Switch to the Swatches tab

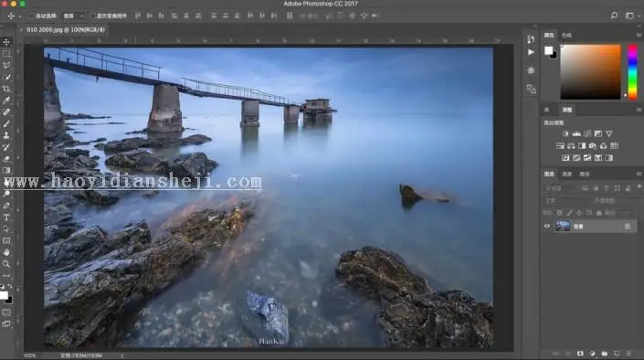click(566, 36)
